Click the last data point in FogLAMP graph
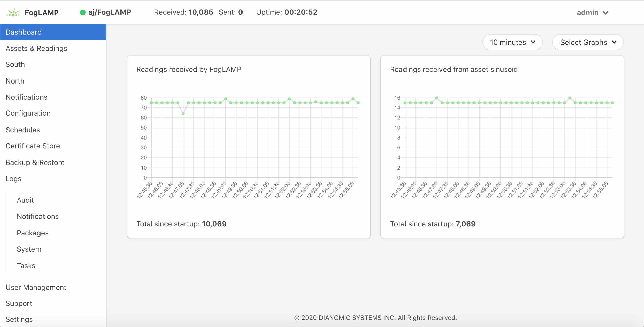The width and height of the screenshot is (644, 327). coord(358,103)
